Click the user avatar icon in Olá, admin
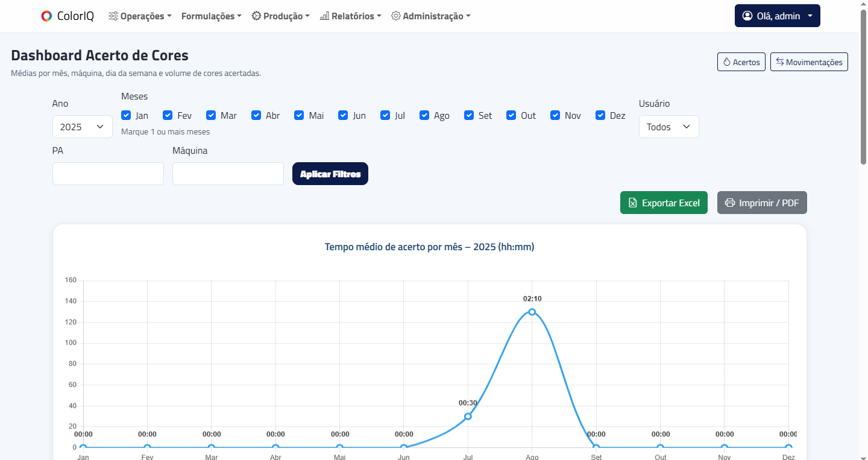The width and height of the screenshot is (868, 460). (x=747, y=16)
